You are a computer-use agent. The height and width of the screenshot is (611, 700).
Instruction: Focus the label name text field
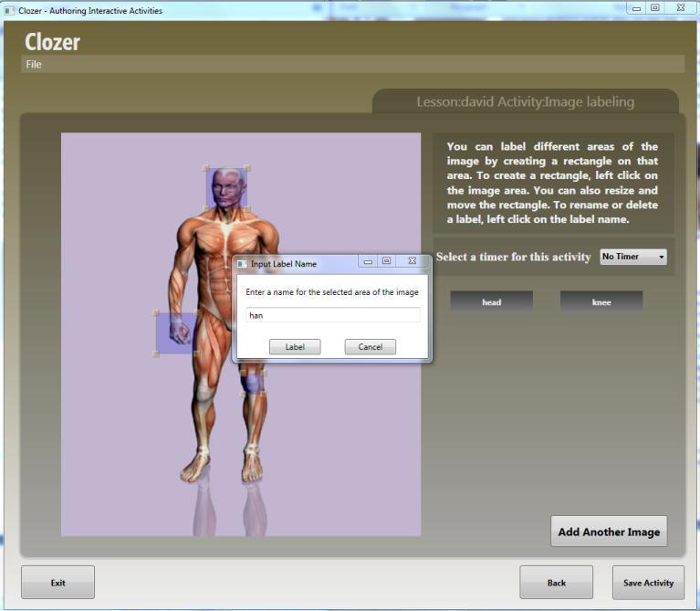click(x=332, y=315)
